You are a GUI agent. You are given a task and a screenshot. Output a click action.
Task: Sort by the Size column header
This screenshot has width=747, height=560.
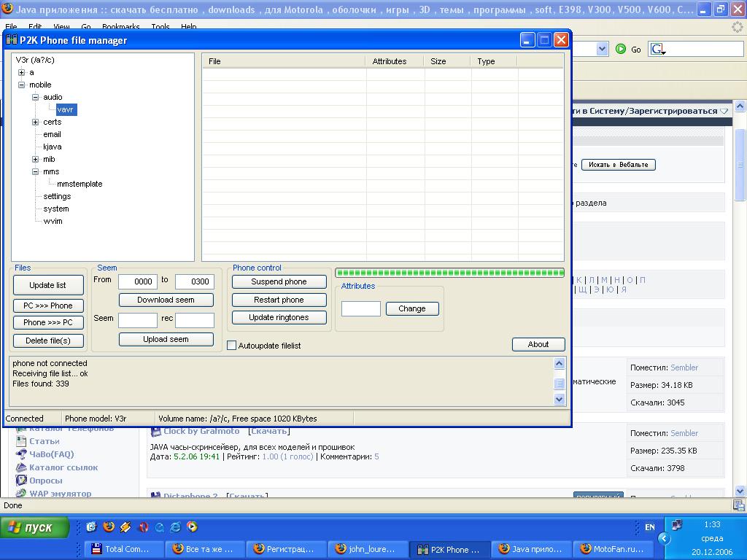pyautogui.click(x=447, y=61)
